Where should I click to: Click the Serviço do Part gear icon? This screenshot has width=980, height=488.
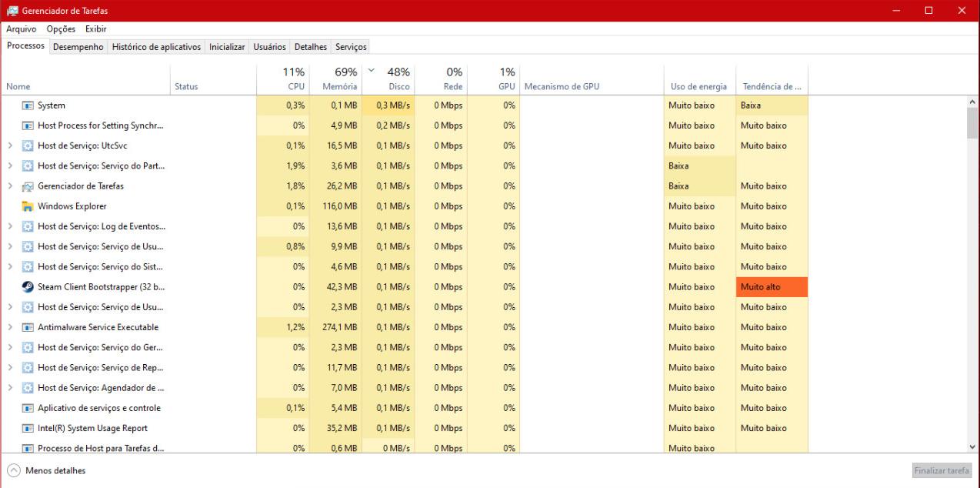(28, 165)
